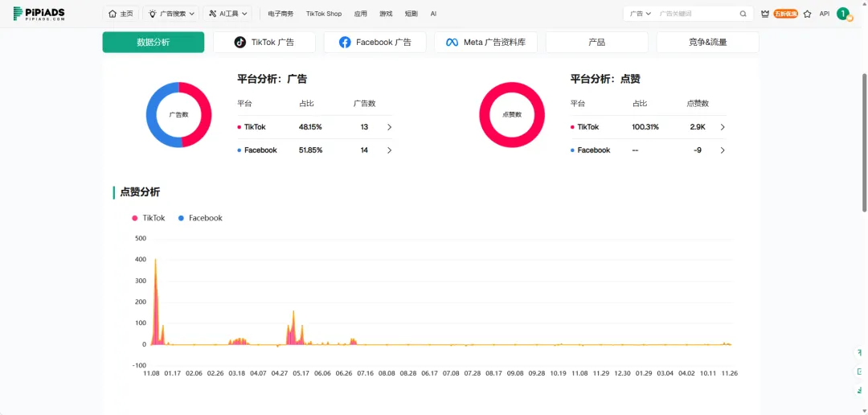
Task: Toggle TikTok series in chart legend
Action: 149,218
